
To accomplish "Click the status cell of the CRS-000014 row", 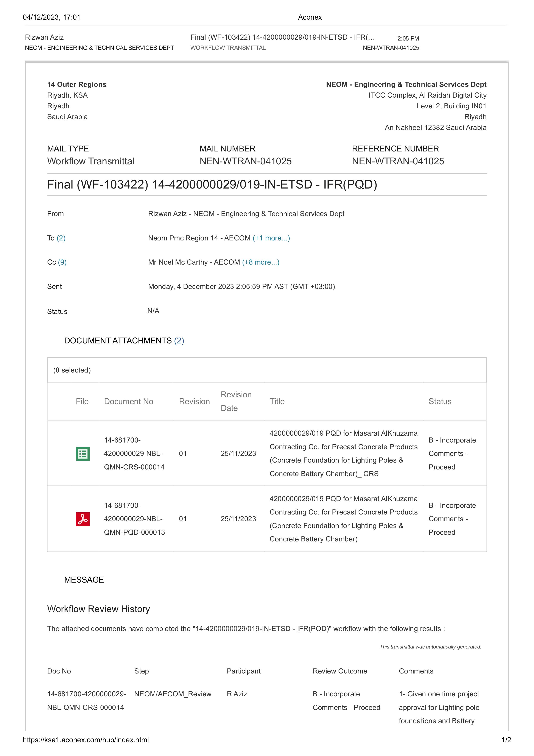I will coord(452,453).
